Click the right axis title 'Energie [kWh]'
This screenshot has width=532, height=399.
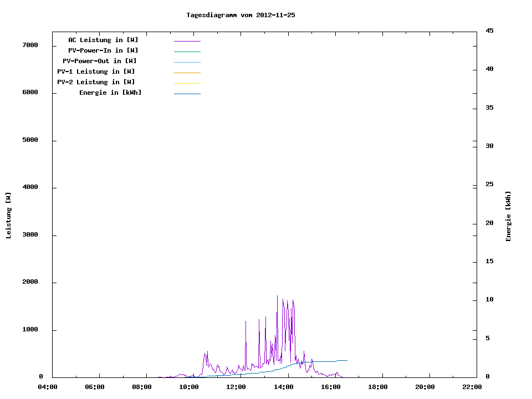pyautogui.click(x=508, y=216)
